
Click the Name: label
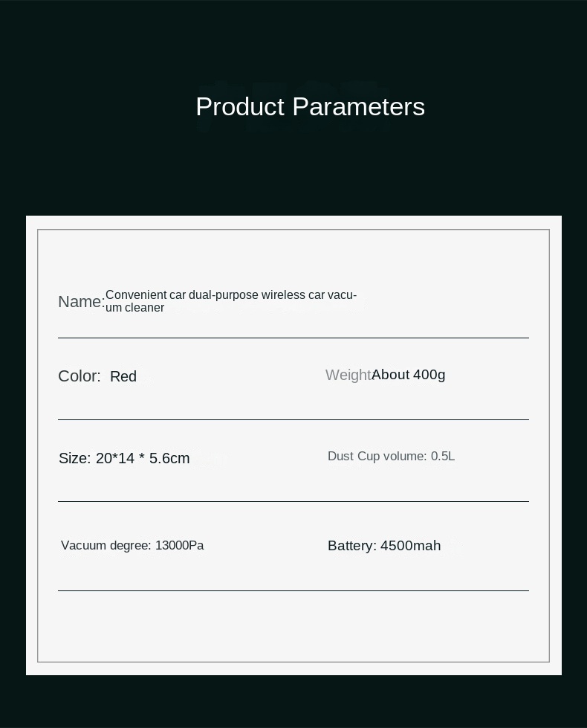[81, 302]
